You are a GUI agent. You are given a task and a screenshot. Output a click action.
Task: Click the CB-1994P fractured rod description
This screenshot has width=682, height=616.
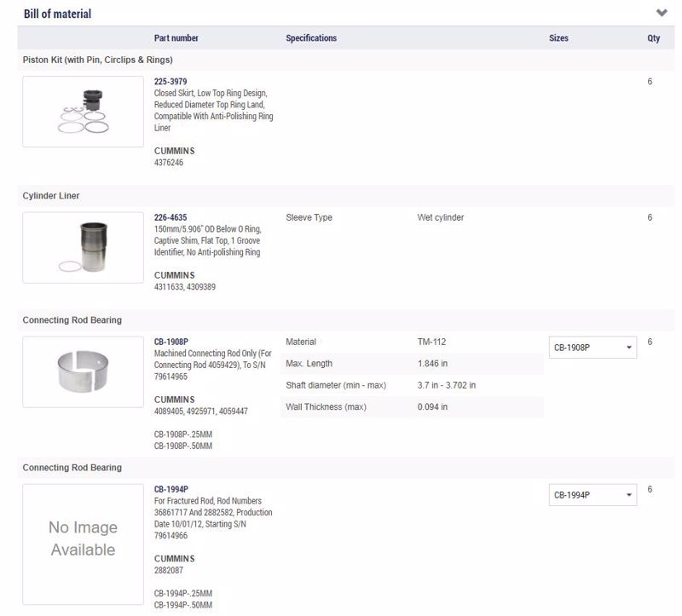[213, 518]
